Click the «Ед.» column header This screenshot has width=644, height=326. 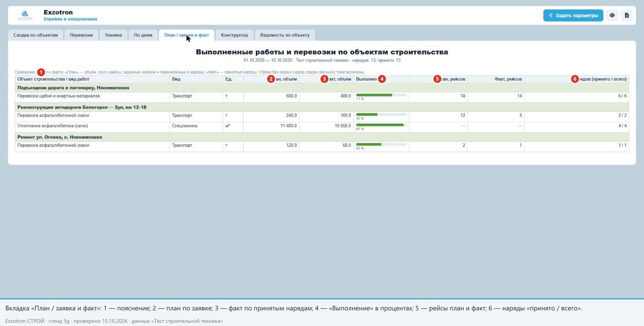[233, 79]
